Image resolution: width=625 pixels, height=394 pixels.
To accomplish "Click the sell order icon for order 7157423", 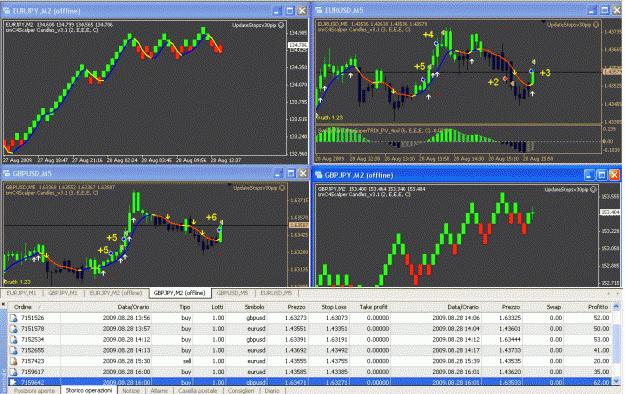I will pyautogui.click(x=14, y=361).
